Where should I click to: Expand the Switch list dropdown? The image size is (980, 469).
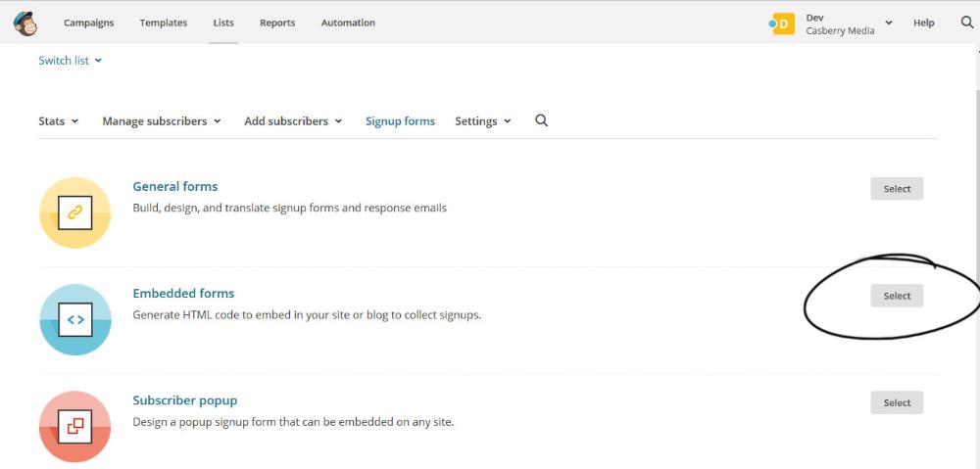pyautogui.click(x=70, y=61)
